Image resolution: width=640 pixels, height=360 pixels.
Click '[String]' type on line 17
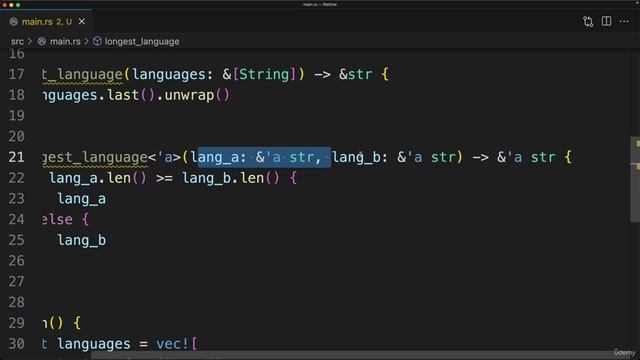point(264,74)
